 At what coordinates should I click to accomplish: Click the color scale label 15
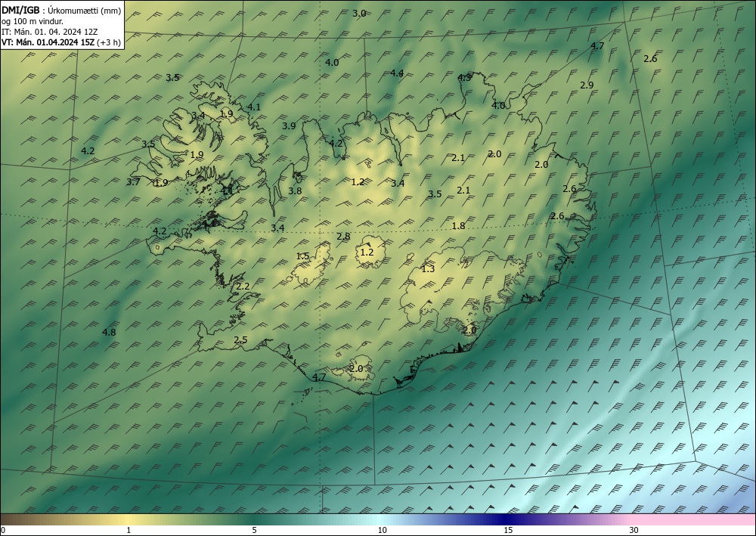508,531
